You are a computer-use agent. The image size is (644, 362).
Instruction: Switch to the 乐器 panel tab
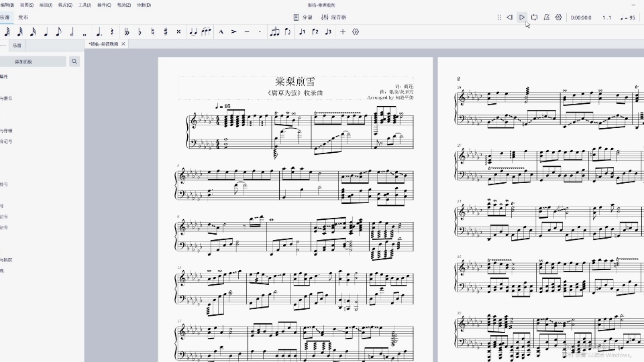point(17,45)
